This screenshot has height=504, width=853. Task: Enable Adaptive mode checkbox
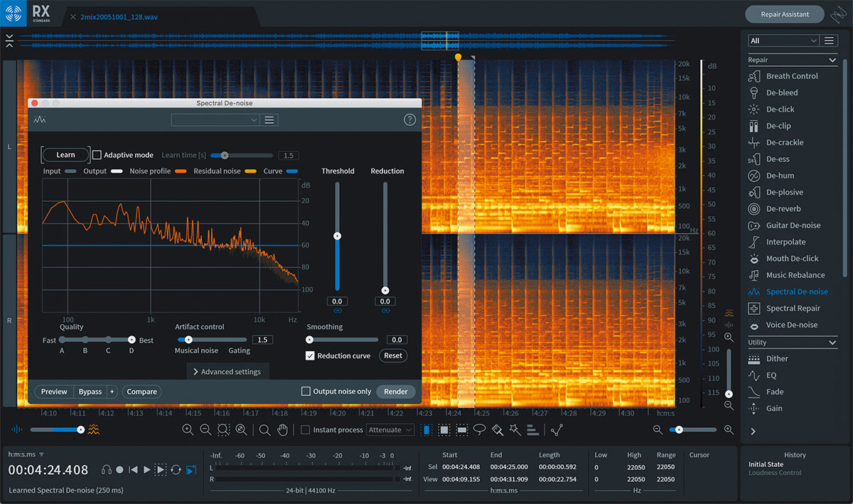tap(97, 155)
